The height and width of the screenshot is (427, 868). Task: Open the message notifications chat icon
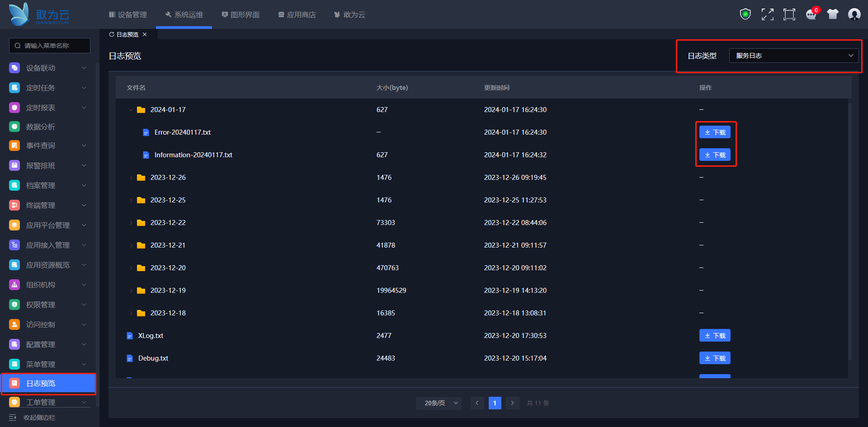[x=811, y=14]
